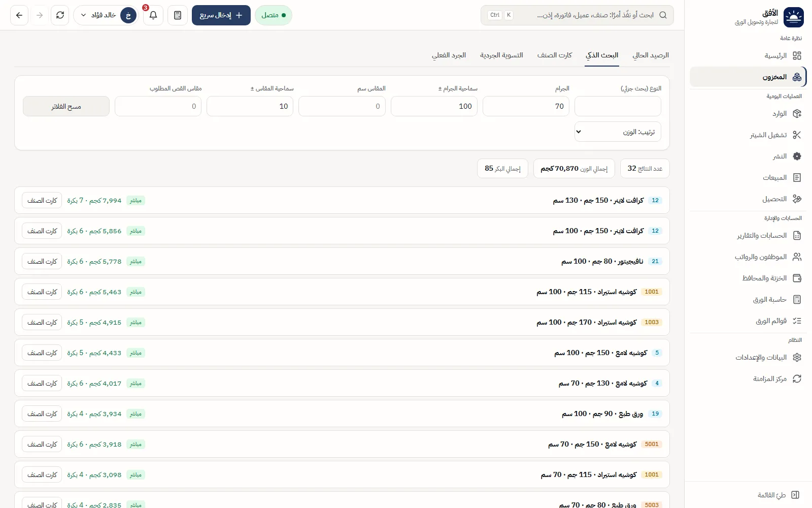Click مسح الفلاتر button
Screen dimensions: 812x508
66,106
